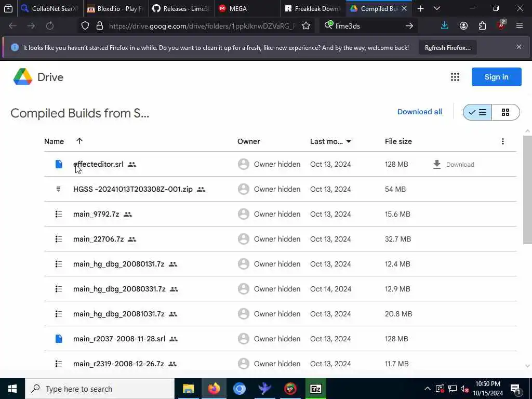Switch to the Bloxd.io tab
Screen dimensions: 532x399
pos(116,8)
